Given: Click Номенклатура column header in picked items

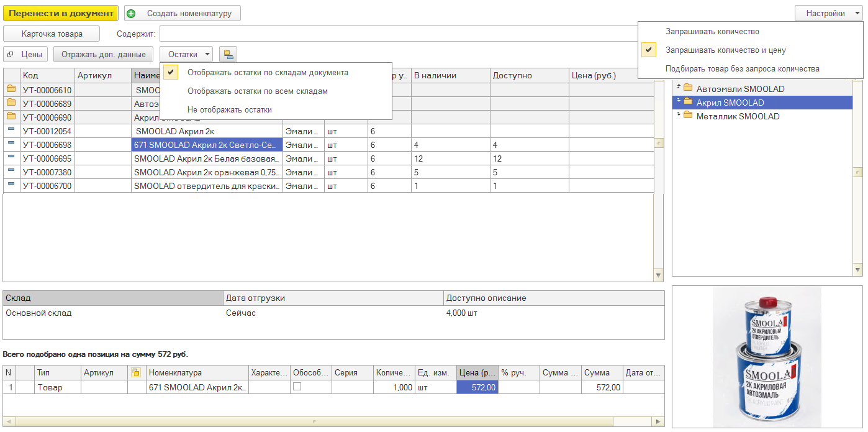Looking at the screenshot, I should (197, 373).
